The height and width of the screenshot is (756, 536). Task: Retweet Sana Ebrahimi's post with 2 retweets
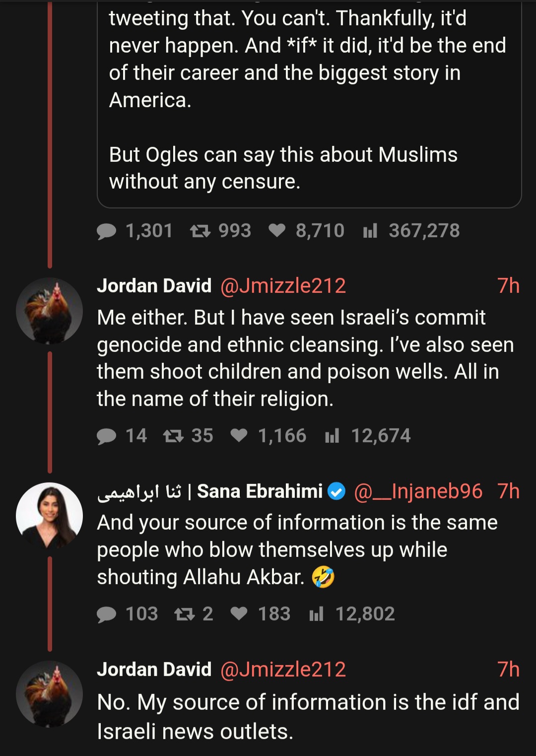pos(185,615)
